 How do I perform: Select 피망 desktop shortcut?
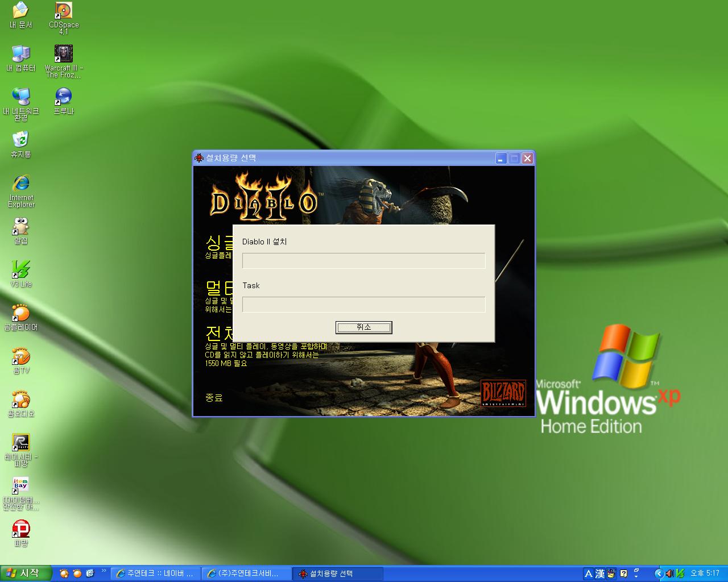coord(20,534)
